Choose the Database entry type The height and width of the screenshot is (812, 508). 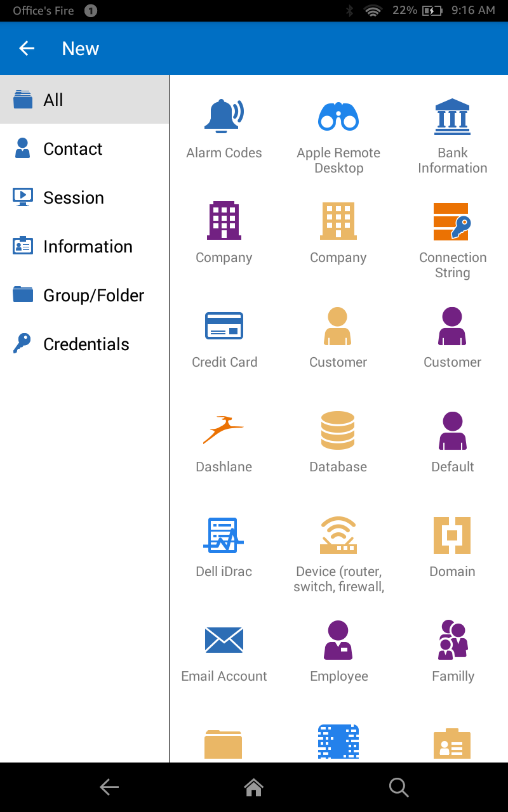tap(338, 441)
